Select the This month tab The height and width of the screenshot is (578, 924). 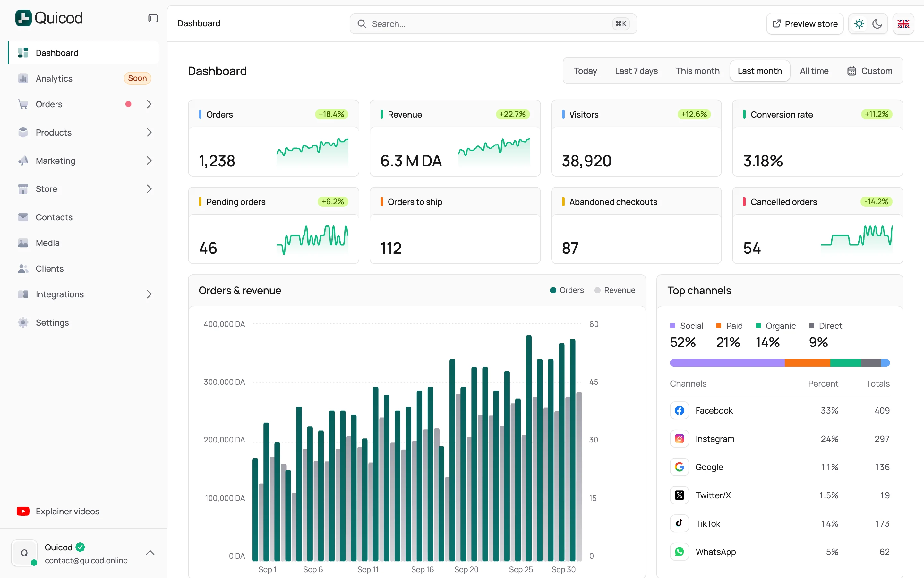(x=697, y=71)
